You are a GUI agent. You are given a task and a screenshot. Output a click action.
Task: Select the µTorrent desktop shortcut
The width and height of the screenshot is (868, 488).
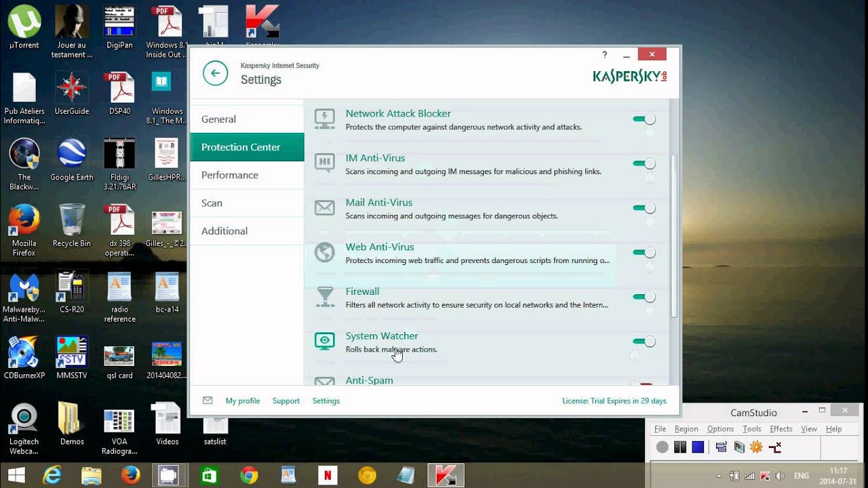point(24,28)
